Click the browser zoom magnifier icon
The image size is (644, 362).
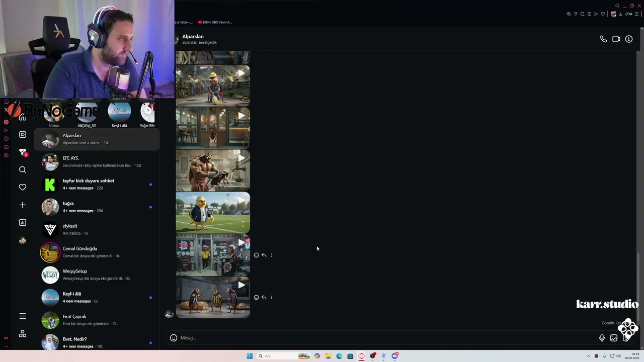click(569, 14)
